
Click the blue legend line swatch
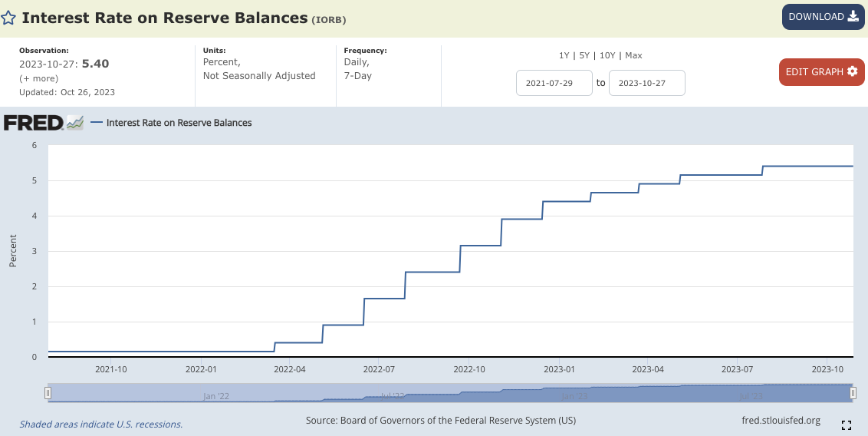click(96, 123)
